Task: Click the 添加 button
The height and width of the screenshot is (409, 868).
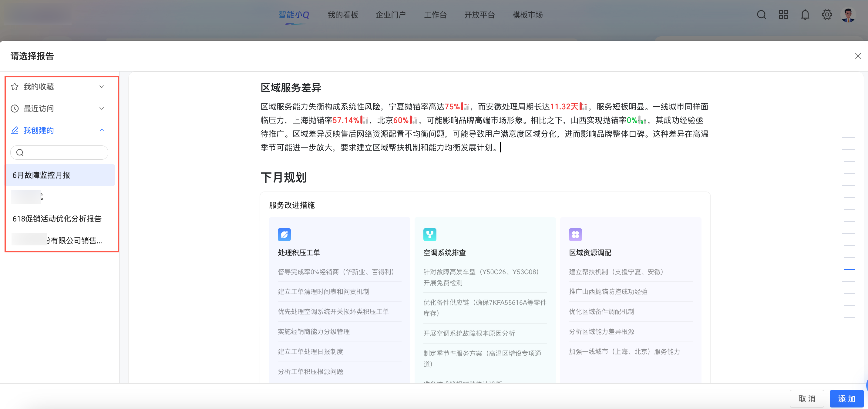Action: click(x=846, y=399)
